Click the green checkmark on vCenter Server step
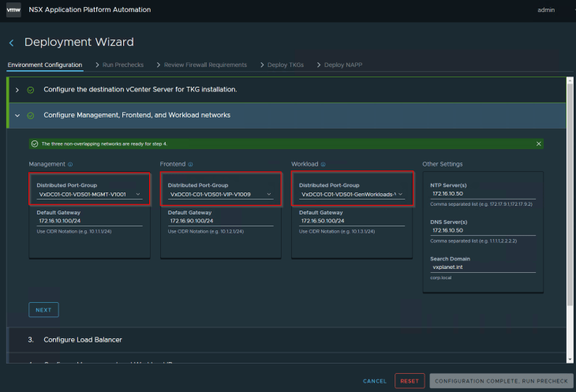Screen dimensions: 576x392 pos(31,90)
